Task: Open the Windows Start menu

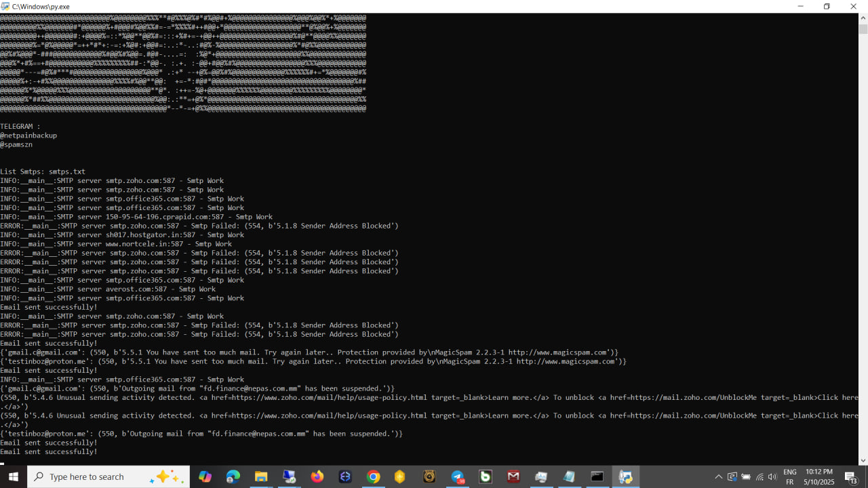Action: 14,476
